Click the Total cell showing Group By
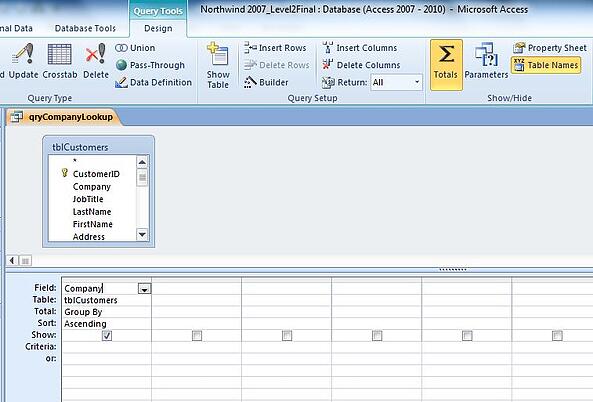The height and width of the screenshot is (402, 593). pos(106,312)
